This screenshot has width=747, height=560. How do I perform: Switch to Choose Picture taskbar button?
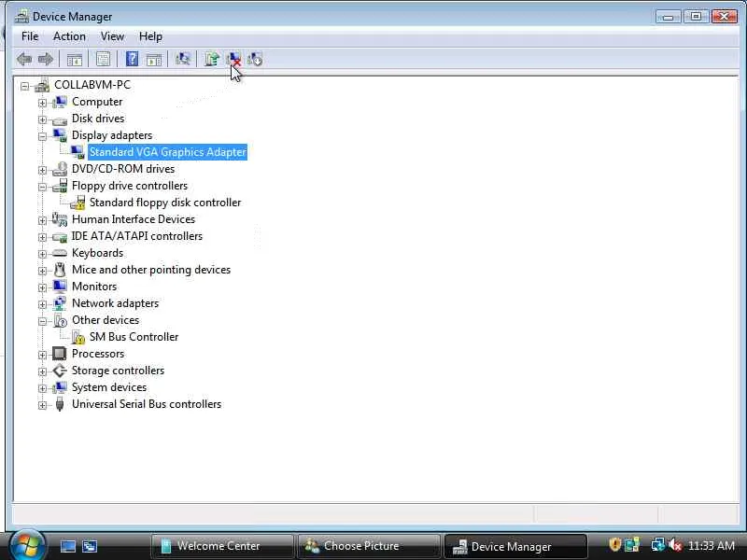click(x=369, y=546)
